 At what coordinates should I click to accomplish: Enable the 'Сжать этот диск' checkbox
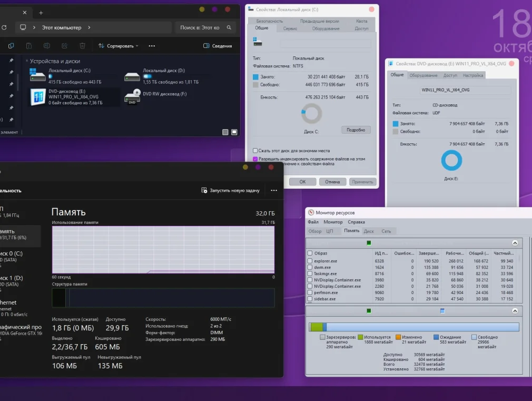pos(255,151)
